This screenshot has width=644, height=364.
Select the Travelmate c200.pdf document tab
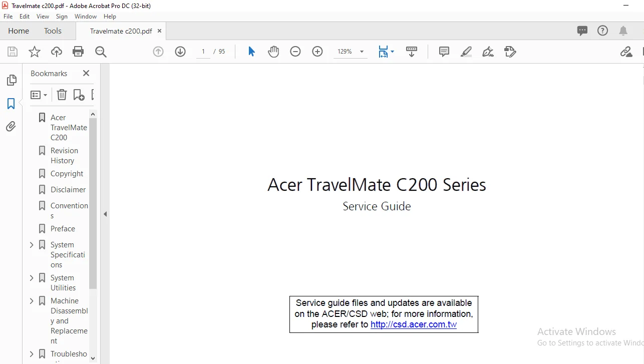coord(121,31)
